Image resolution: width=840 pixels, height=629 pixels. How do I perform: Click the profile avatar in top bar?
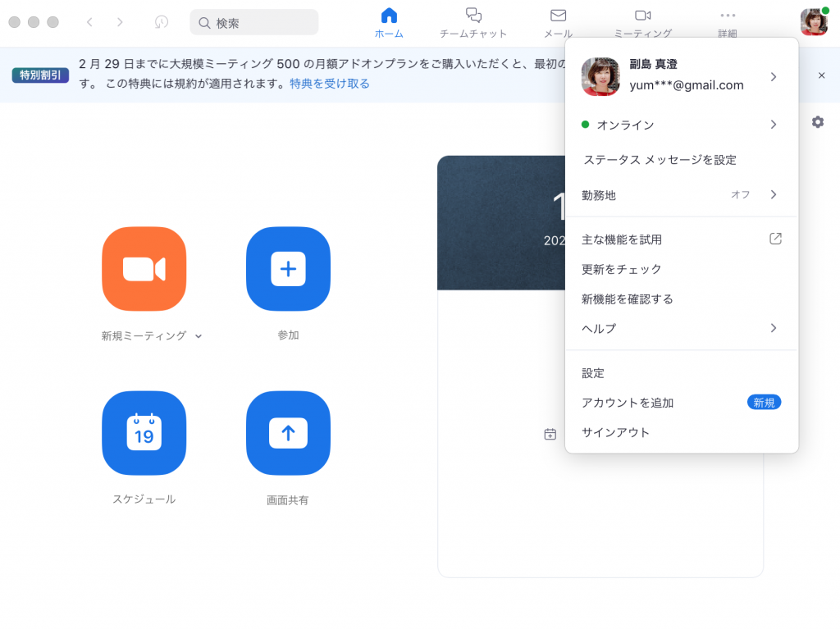(x=814, y=22)
